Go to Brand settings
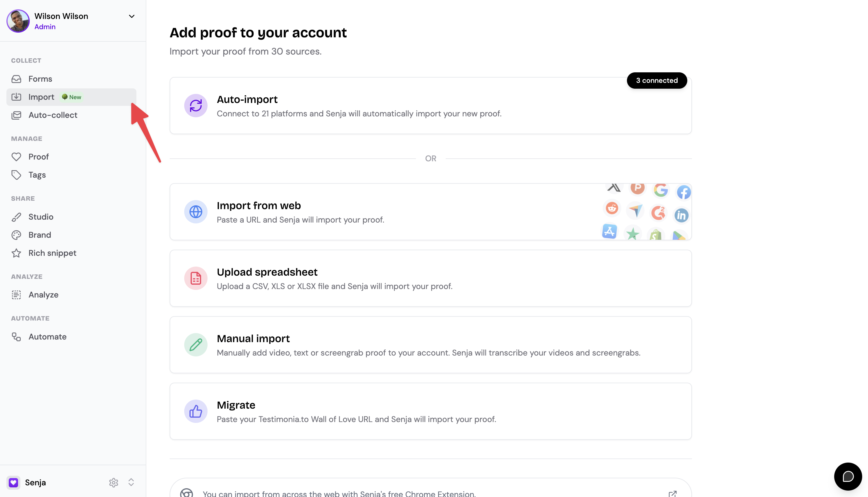Screen dimensions: 868x497 (x=71, y=235)
